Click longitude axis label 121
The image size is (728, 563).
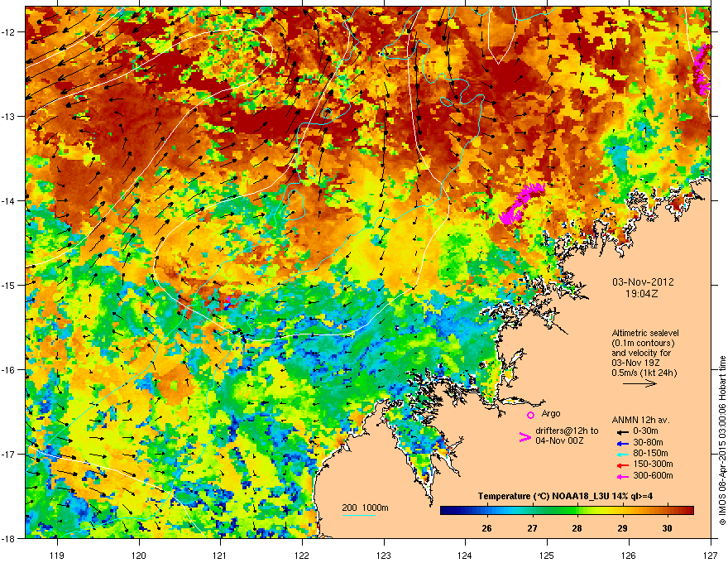point(220,555)
